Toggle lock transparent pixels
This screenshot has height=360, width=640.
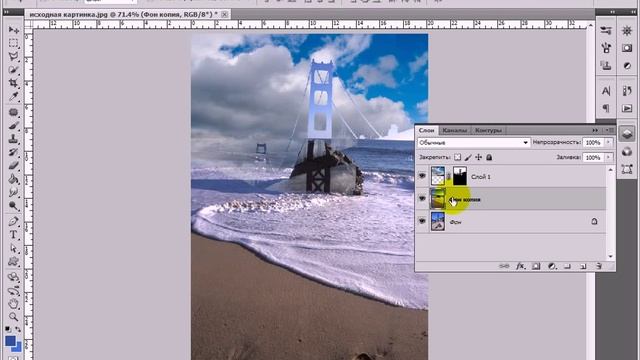[x=458, y=157]
